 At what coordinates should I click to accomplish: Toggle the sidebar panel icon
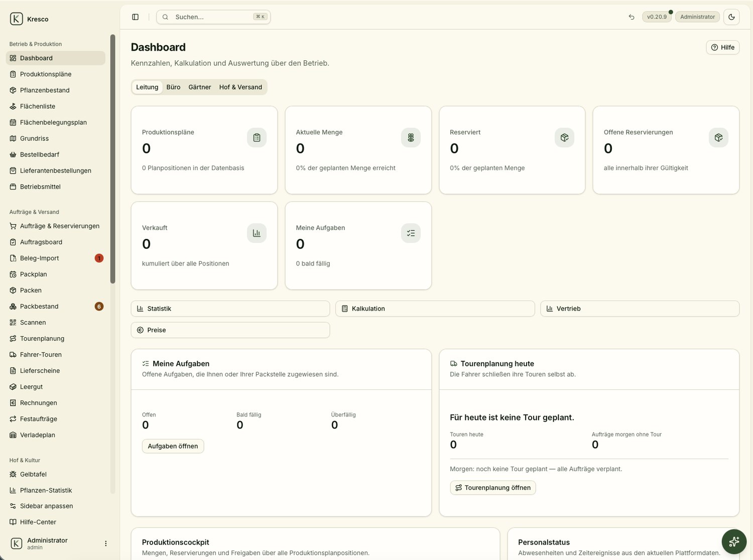point(135,17)
